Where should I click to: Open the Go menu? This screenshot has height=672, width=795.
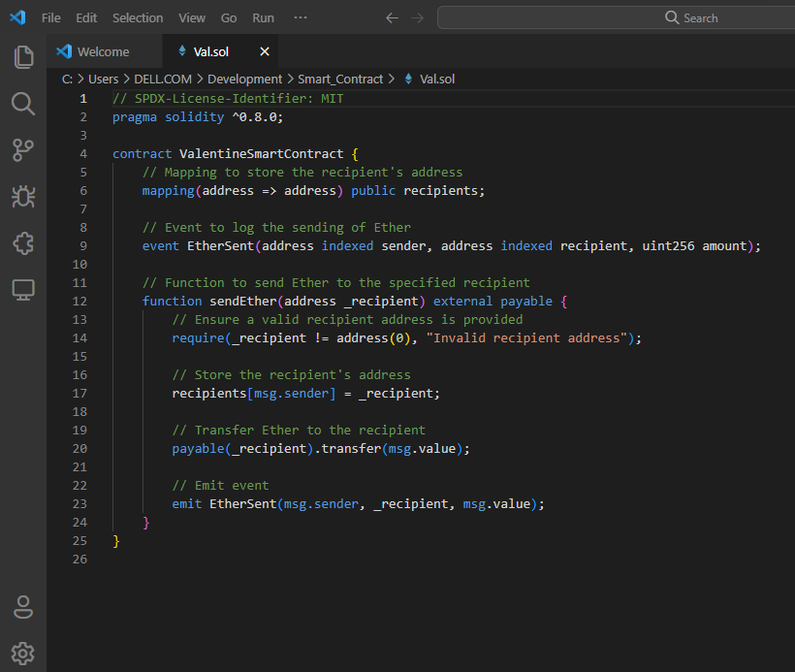click(229, 18)
